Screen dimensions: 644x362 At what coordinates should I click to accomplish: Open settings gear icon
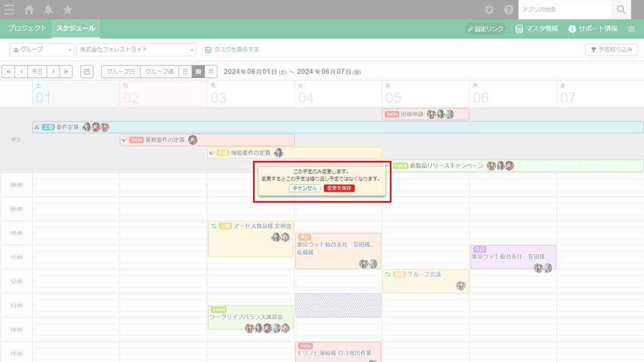coord(489,10)
